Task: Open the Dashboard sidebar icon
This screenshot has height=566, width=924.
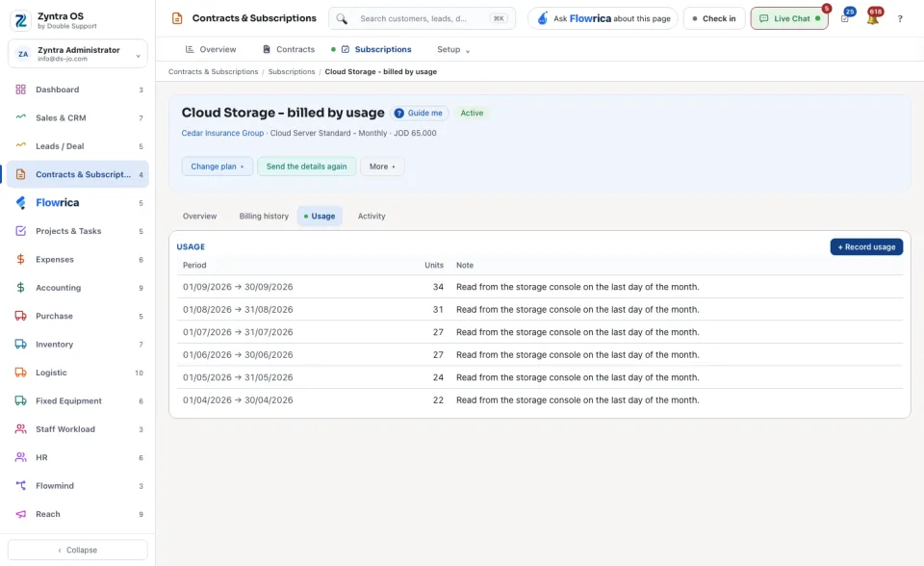Action: (20, 90)
